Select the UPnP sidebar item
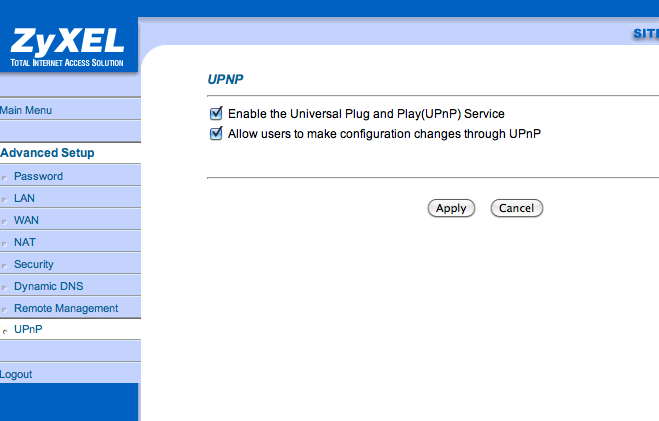Image resolution: width=659 pixels, height=421 pixels. (28, 329)
